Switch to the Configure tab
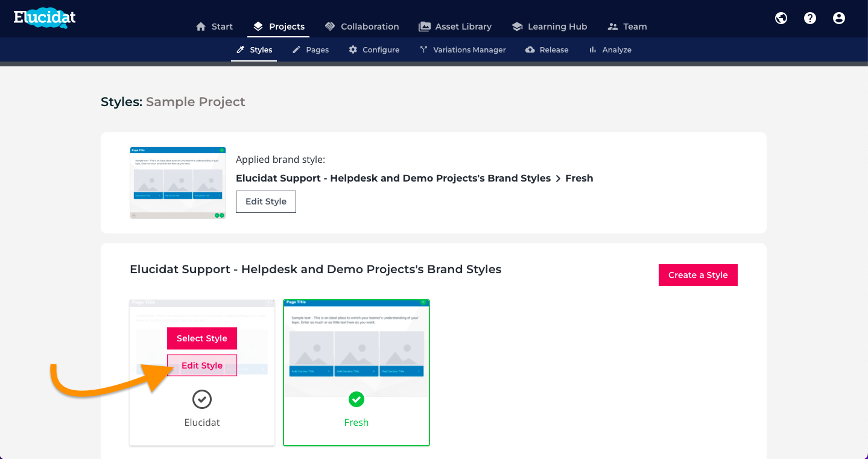The height and width of the screenshot is (459, 868). tap(374, 49)
